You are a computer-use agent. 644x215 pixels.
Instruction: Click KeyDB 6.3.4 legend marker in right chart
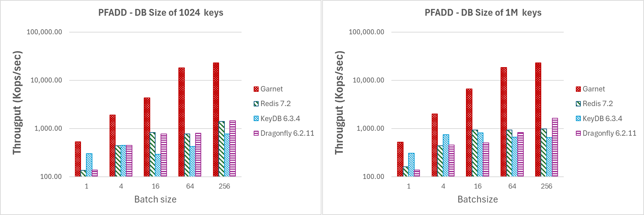coord(578,119)
